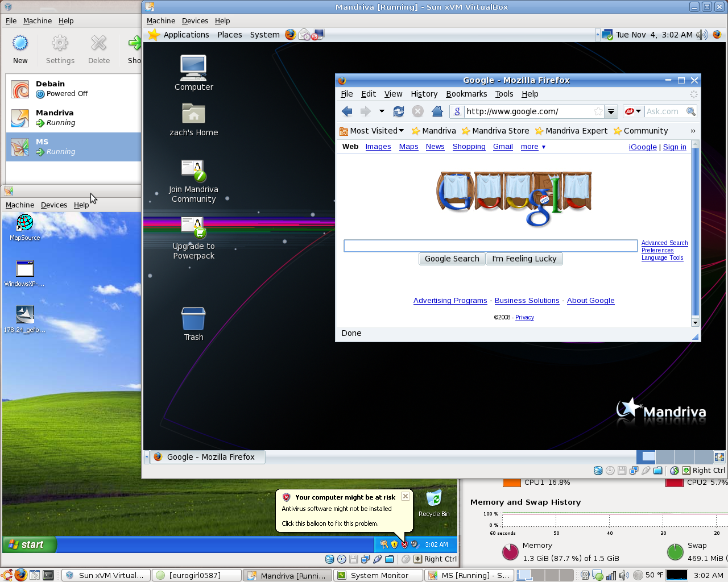
Task: Click the Sign in link
Action: pyautogui.click(x=675, y=147)
